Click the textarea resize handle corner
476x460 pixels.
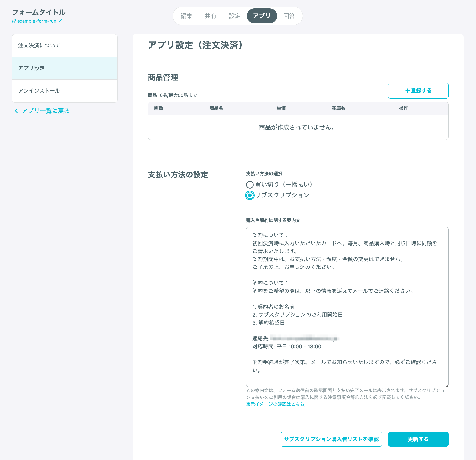pos(447,385)
